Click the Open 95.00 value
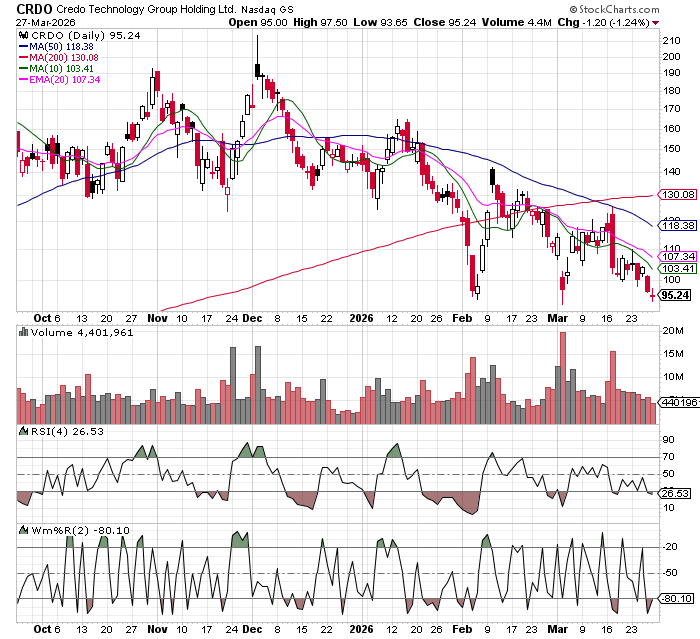Screen dimensions: 700x639 [258, 22]
